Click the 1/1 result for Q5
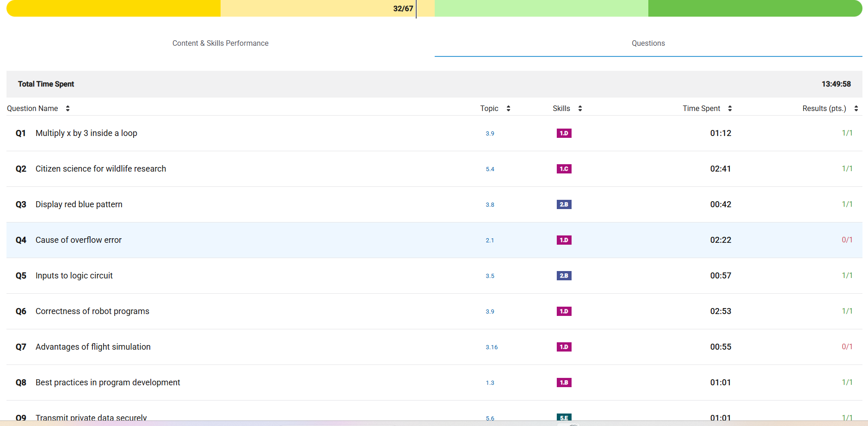This screenshot has width=868, height=426. [x=847, y=276]
